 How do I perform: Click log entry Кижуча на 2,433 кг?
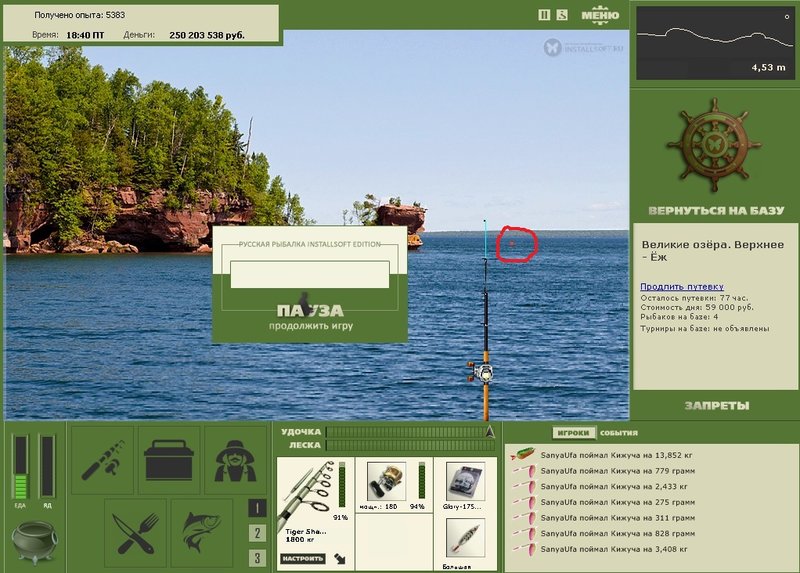pyautogui.click(x=614, y=487)
